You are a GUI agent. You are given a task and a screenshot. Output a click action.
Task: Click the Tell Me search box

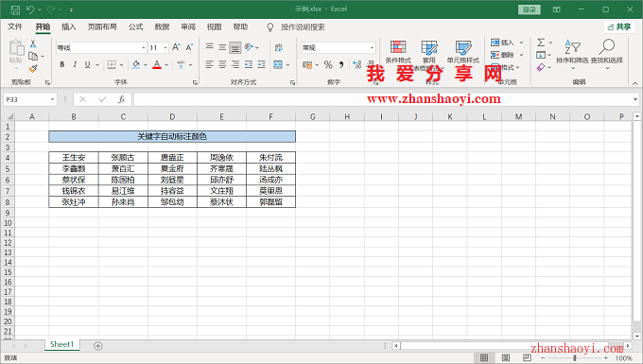[x=303, y=27]
